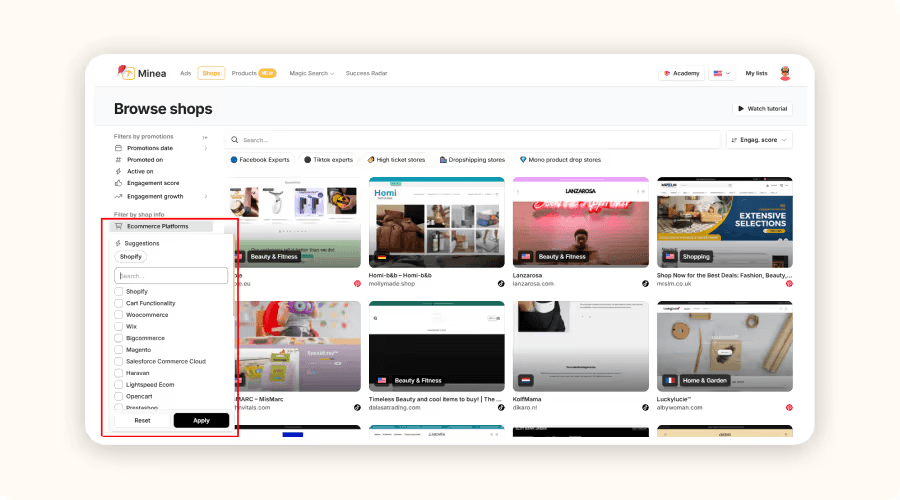Check the Salesforce Commerce Cloud checkbox
Image resolution: width=900 pixels, height=500 pixels.
point(119,361)
